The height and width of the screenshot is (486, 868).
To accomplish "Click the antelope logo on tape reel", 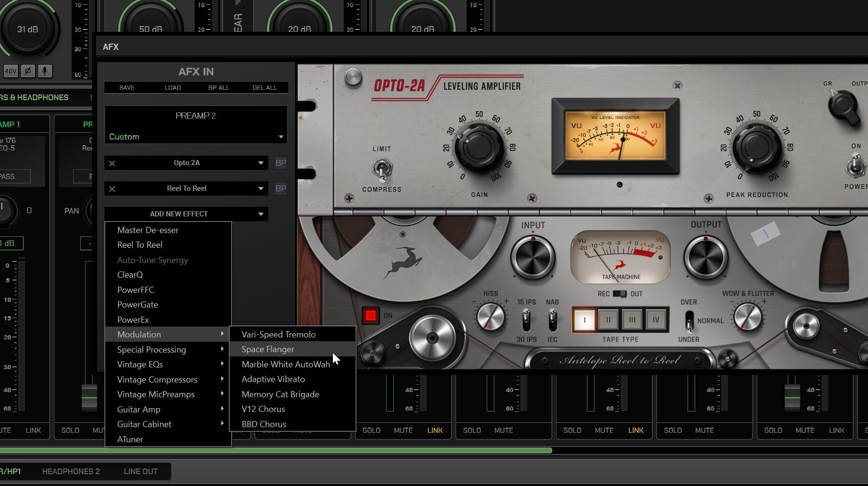I will (403, 262).
